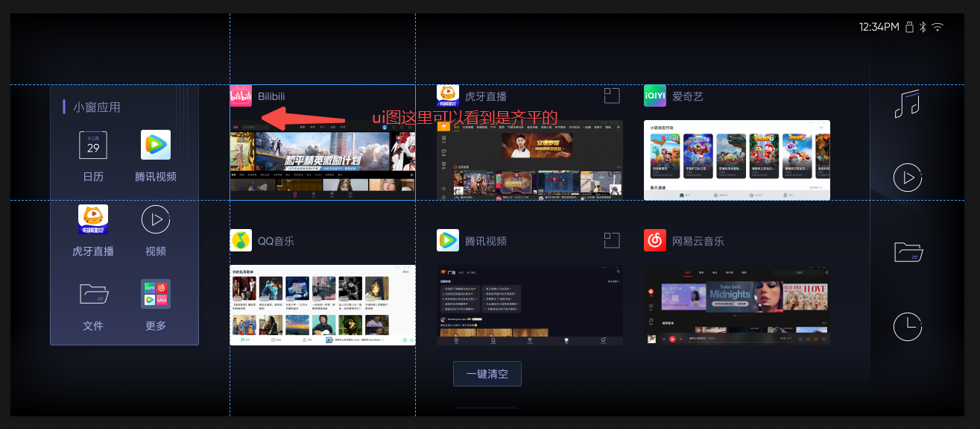
Task: Open the 视频 play icon in 小窗应用 panel
Action: (x=156, y=219)
